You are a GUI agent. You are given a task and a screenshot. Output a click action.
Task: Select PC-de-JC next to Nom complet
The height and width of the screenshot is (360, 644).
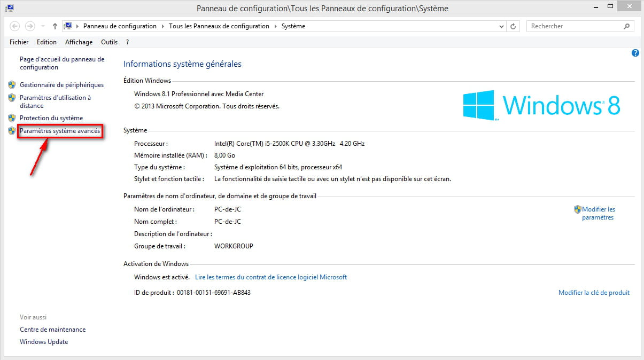point(228,222)
